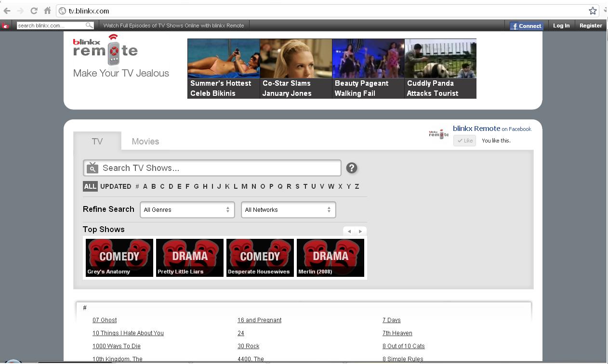Reload the page with the refresh icon
The height and width of the screenshot is (364, 608).
34,11
